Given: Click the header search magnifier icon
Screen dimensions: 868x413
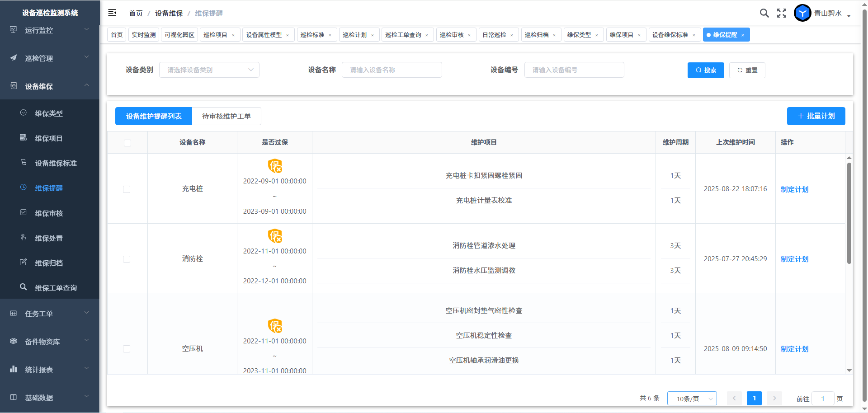Looking at the screenshot, I should coord(764,13).
